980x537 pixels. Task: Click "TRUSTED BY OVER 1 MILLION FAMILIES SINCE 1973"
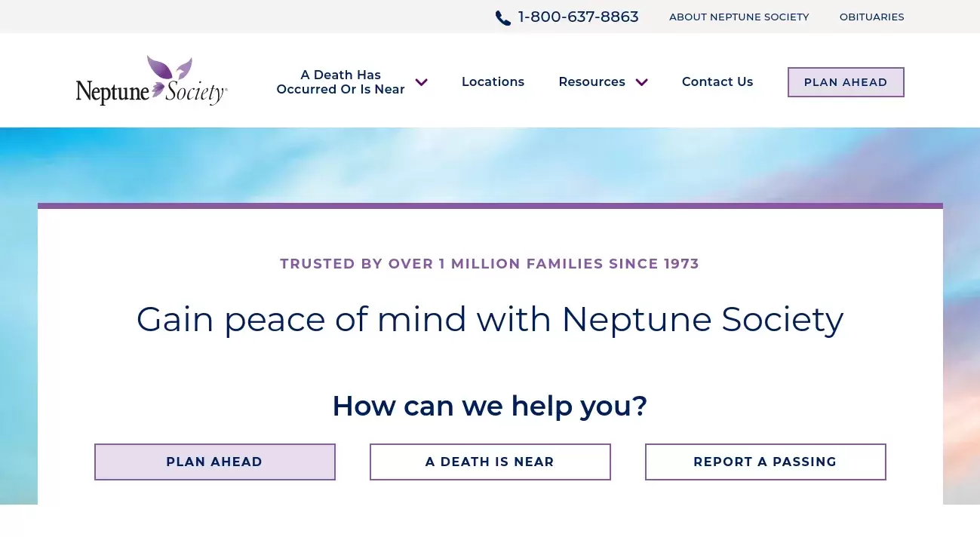coord(490,264)
